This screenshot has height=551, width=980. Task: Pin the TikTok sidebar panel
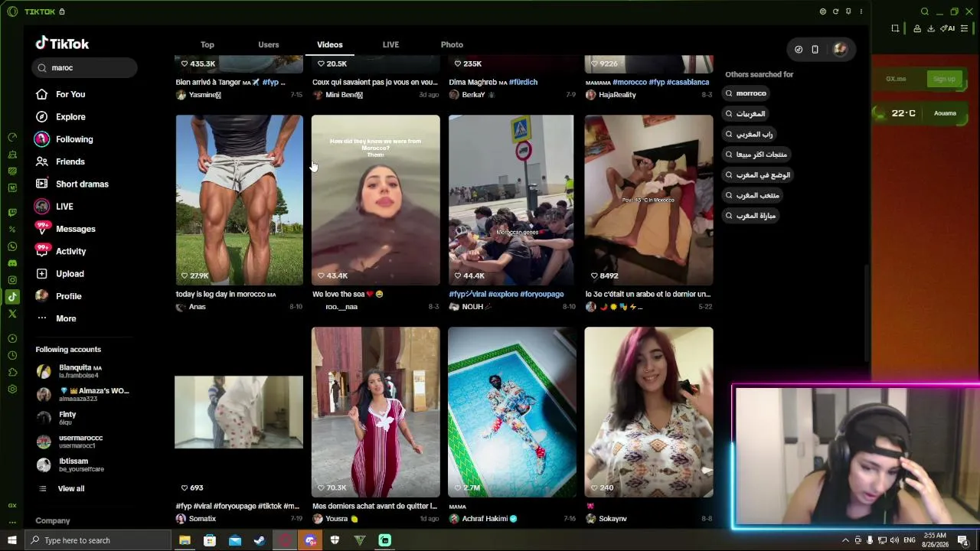[848, 11]
